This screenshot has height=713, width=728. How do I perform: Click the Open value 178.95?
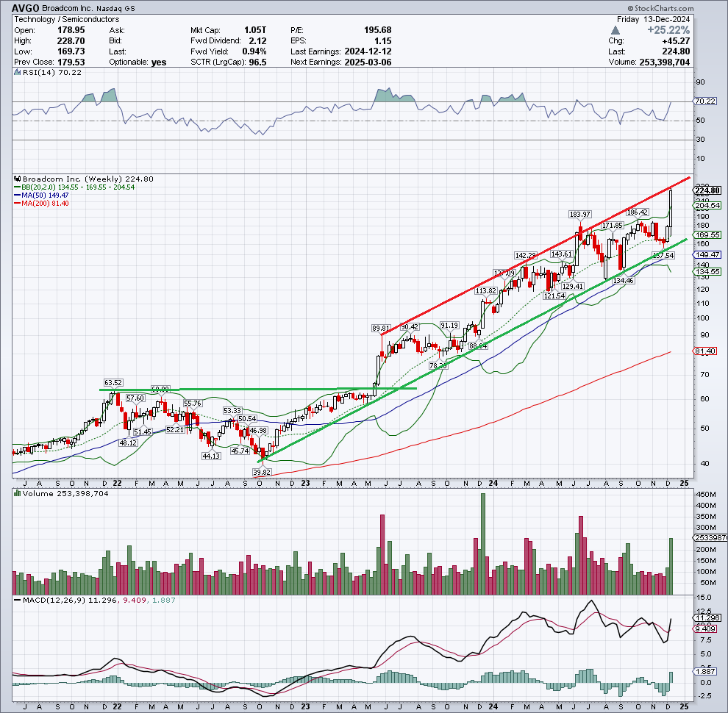pos(71,30)
